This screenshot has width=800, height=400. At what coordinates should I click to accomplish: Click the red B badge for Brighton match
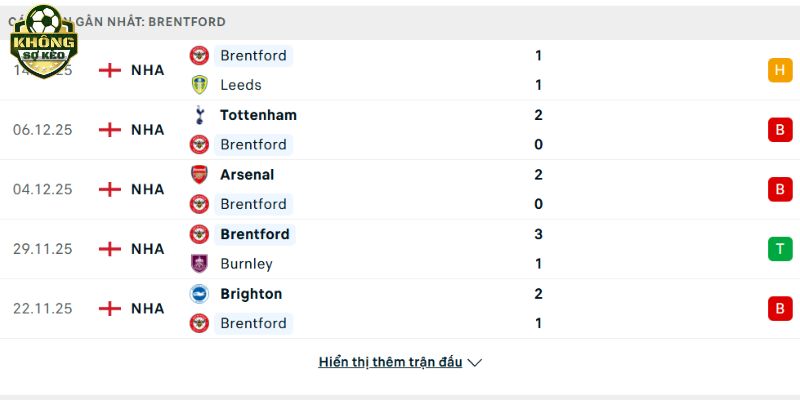click(x=780, y=309)
